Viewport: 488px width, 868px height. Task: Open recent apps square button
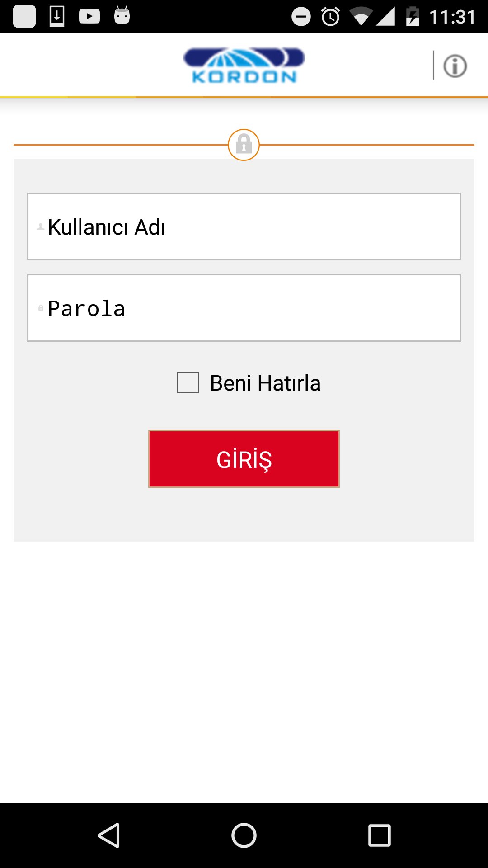tap(379, 835)
